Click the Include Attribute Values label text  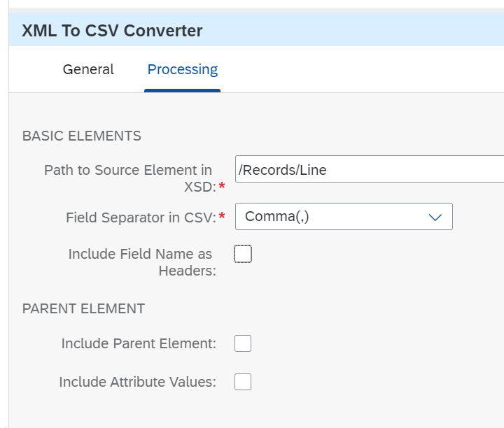(x=138, y=382)
